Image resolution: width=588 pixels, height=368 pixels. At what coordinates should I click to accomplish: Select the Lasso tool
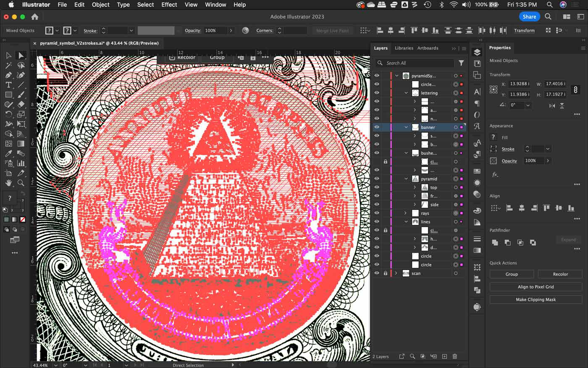(21, 65)
